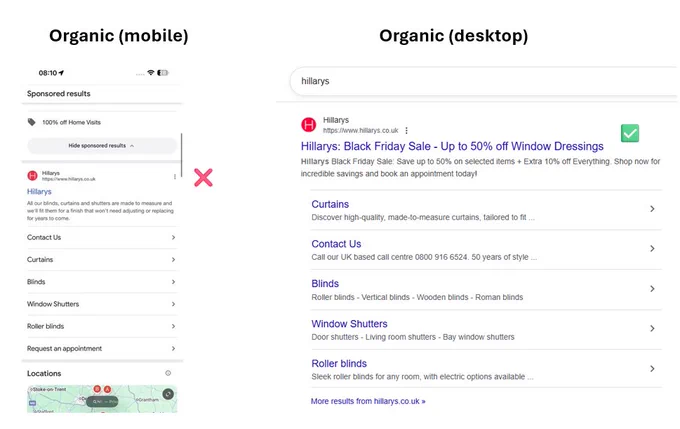The width and height of the screenshot is (680, 429).
Task: Tap the expand icon on the map
Action: (168, 394)
